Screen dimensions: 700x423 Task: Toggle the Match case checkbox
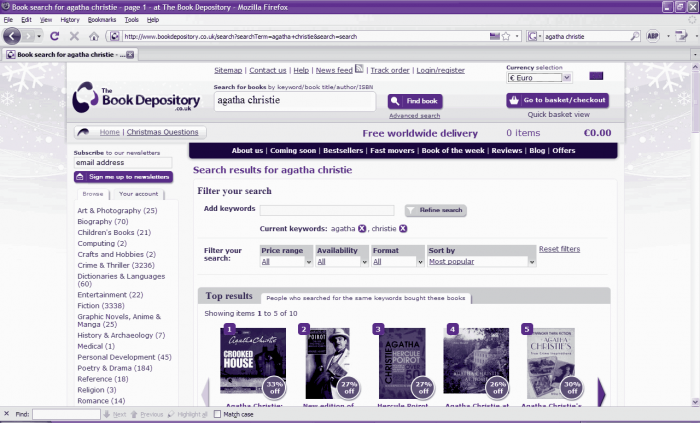217,414
